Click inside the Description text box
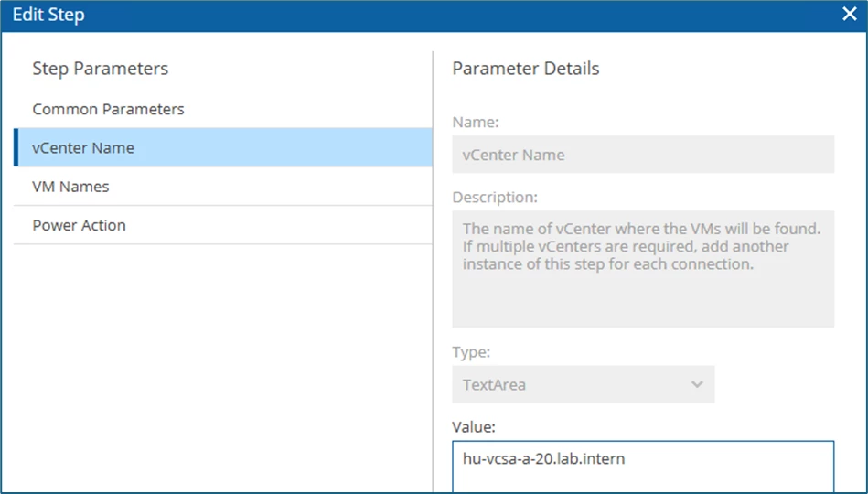The image size is (868, 494). (642, 269)
